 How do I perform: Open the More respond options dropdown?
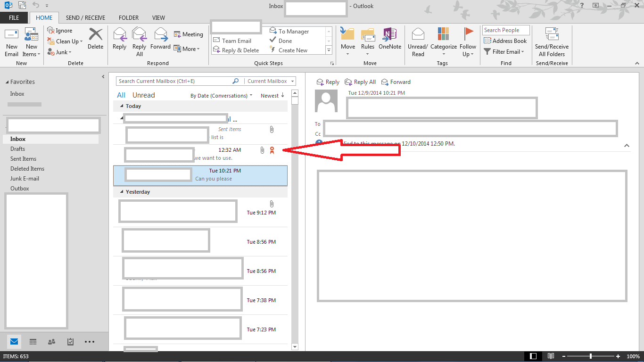(187, 49)
